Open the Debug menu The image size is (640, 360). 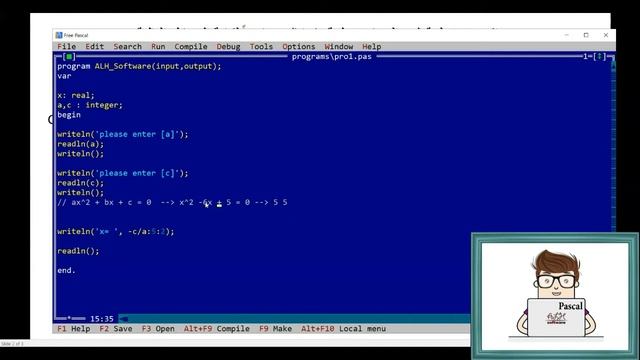pyautogui.click(x=229, y=47)
